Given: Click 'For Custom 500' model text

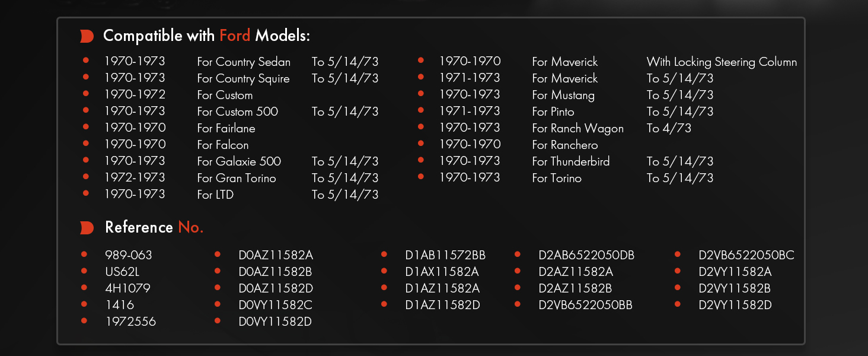Looking at the screenshot, I should (x=237, y=112).
